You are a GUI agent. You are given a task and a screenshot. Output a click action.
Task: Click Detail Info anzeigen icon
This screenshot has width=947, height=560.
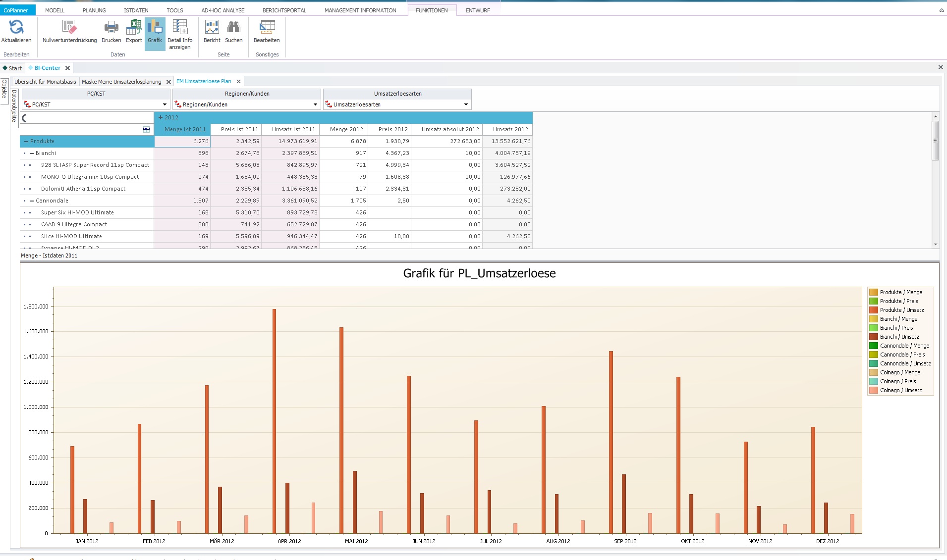[x=180, y=27]
